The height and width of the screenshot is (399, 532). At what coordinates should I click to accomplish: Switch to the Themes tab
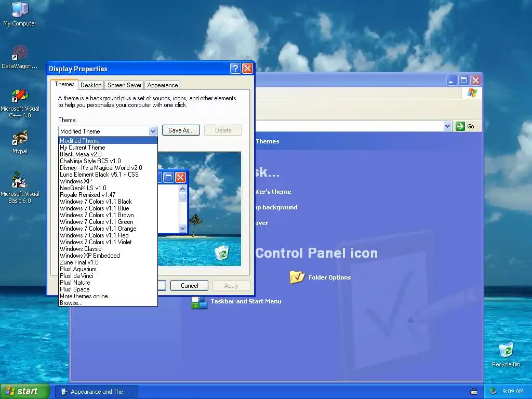(64, 84)
